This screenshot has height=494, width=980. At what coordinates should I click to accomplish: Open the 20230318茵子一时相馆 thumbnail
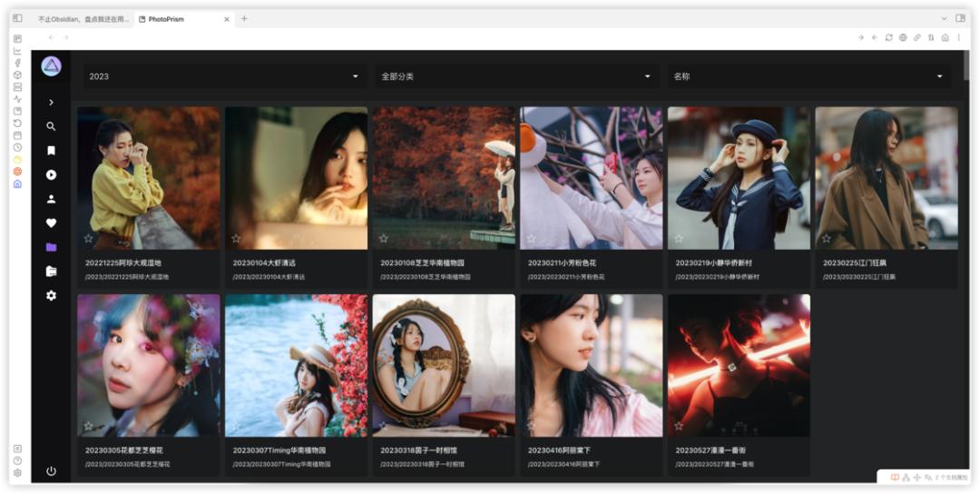pos(444,365)
